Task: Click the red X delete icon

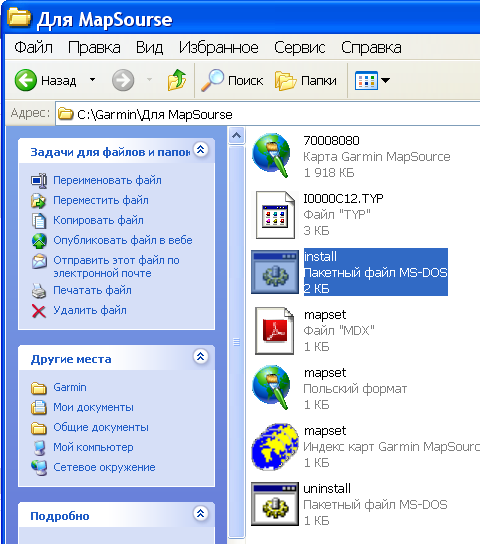Action: tap(38, 311)
